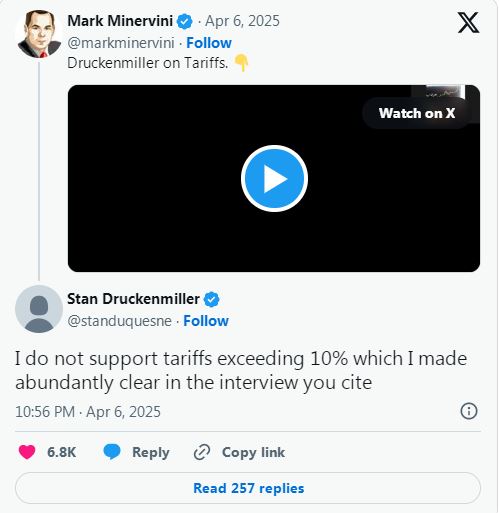Image resolution: width=499 pixels, height=513 pixels.
Task: Open the Read 257 replies button
Action: pos(248,488)
